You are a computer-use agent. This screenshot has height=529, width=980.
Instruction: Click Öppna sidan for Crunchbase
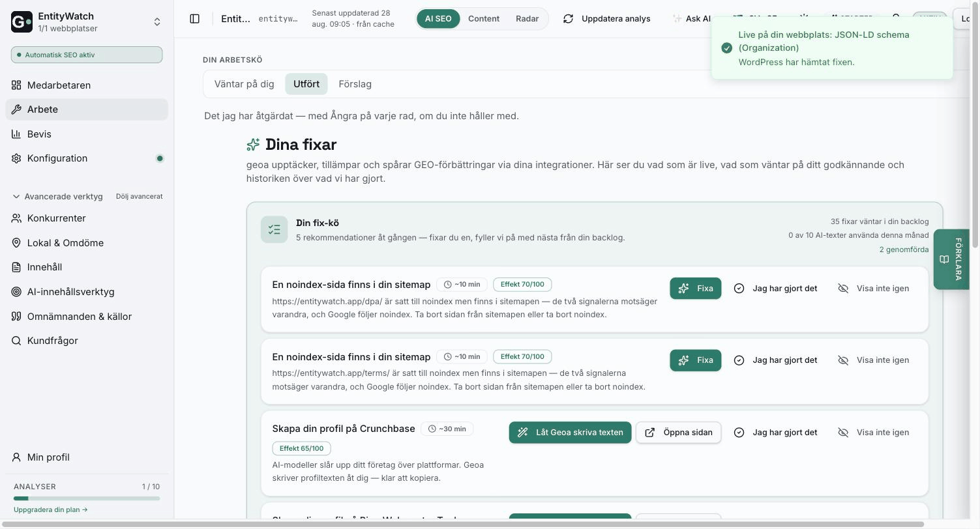point(679,433)
